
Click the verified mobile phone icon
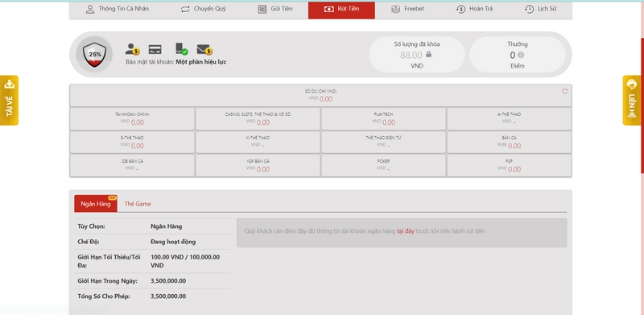click(x=181, y=49)
